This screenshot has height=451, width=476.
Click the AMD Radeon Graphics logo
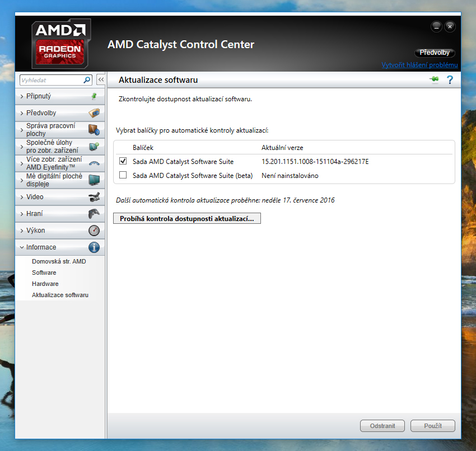click(60, 44)
